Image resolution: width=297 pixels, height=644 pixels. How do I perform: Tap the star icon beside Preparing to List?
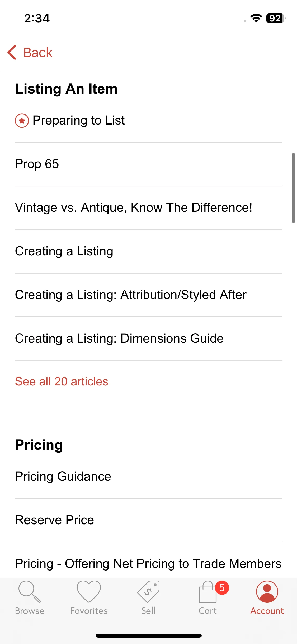(x=22, y=121)
